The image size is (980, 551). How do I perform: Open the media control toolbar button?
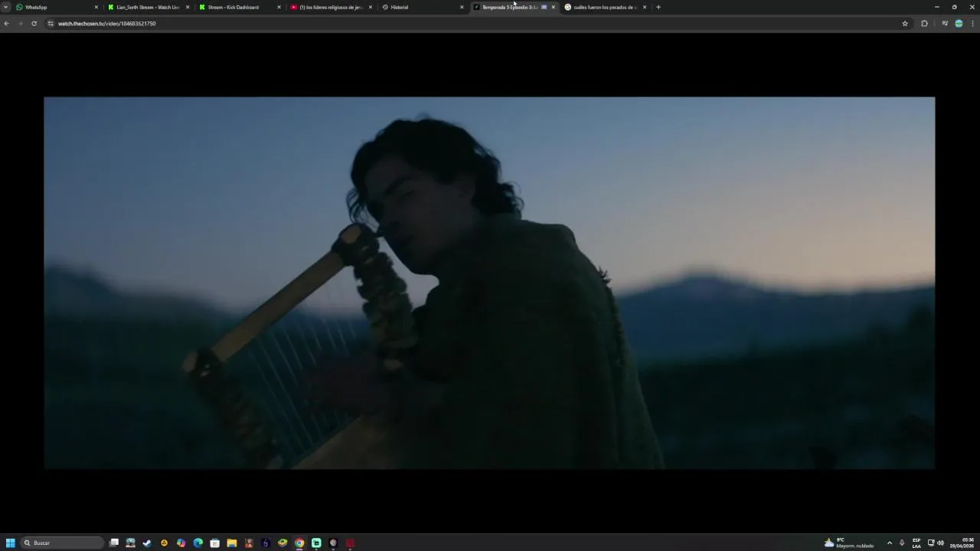(x=945, y=24)
